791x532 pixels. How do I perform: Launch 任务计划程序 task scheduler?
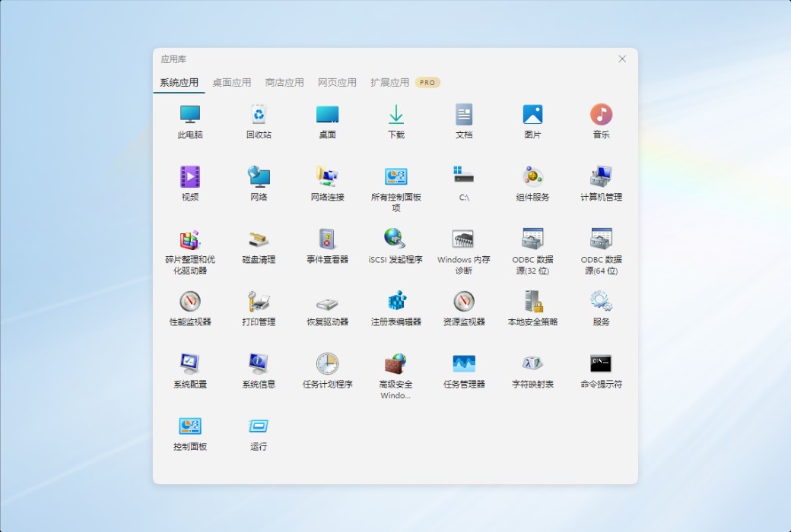pos(327,364)
